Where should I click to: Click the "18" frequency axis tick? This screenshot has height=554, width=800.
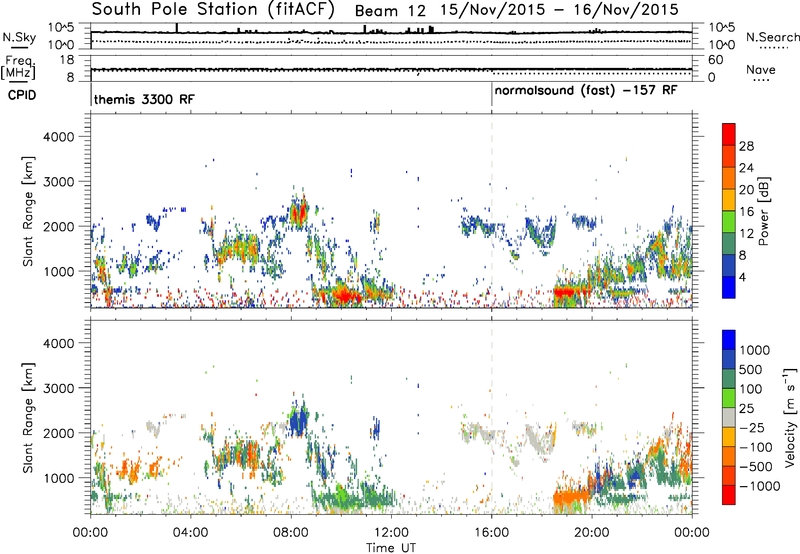coord(67,60)
